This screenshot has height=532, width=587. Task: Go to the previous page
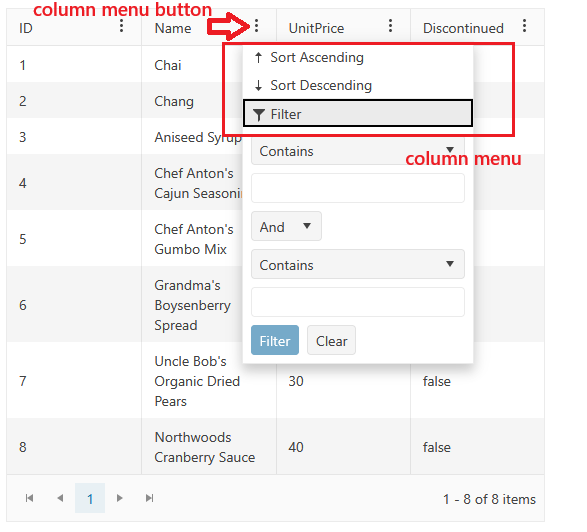click(x=60, y=498)
